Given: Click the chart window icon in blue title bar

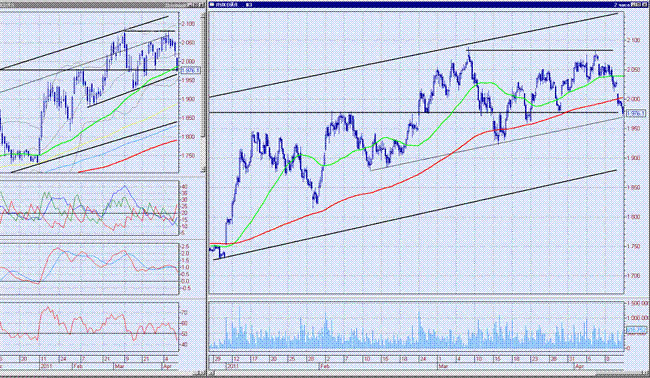Looking at the screenshot, I should (x=212, y=4).
